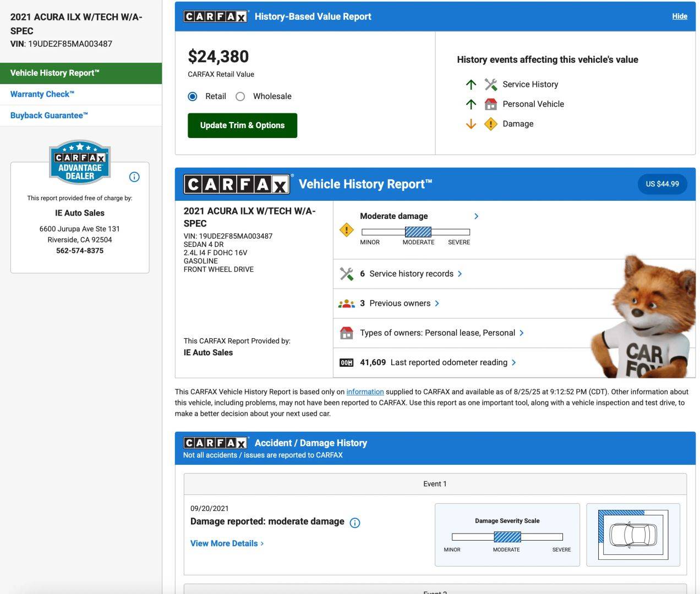The height and width of the screenshot is (594, 700).
Task: Click the Personal Vehicle house icon
Action: (x=491, y=104)
